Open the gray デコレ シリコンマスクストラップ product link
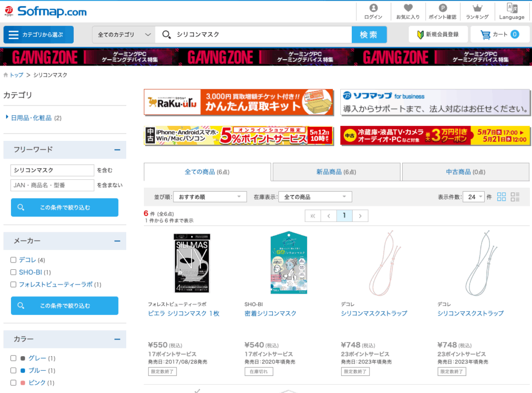 point(470,313)
